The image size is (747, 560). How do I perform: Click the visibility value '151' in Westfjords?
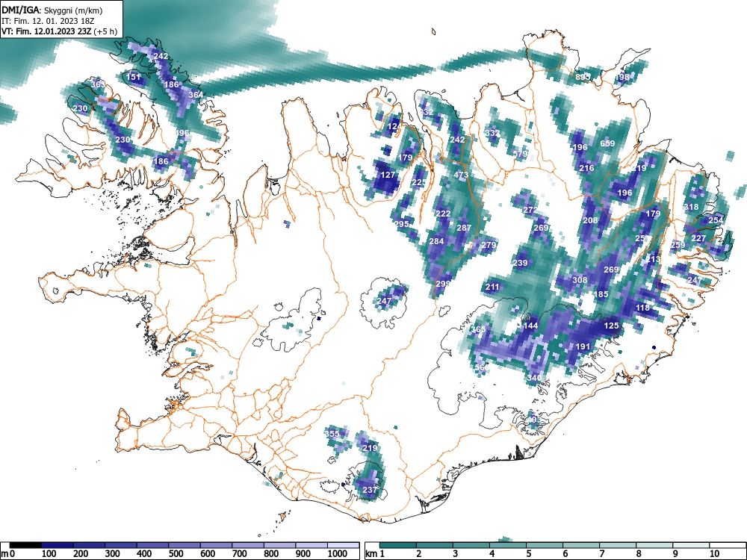134,77
